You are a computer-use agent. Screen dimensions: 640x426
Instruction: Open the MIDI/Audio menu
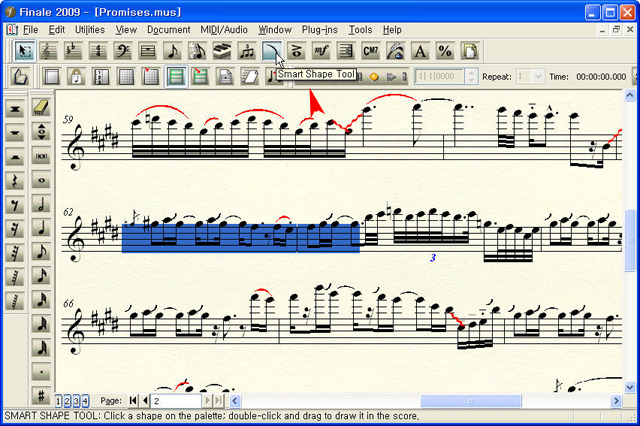pos(224,30)
